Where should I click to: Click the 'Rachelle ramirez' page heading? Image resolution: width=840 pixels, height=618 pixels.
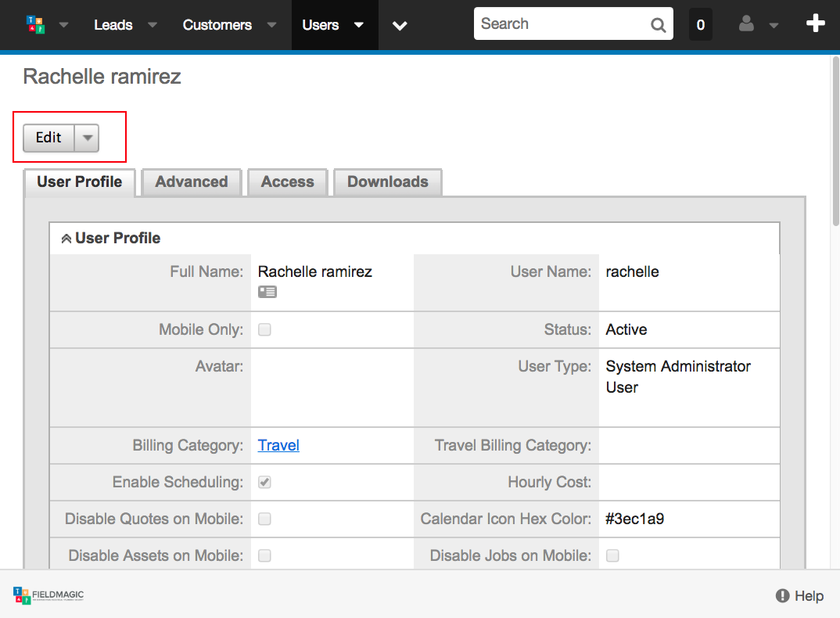102,77
